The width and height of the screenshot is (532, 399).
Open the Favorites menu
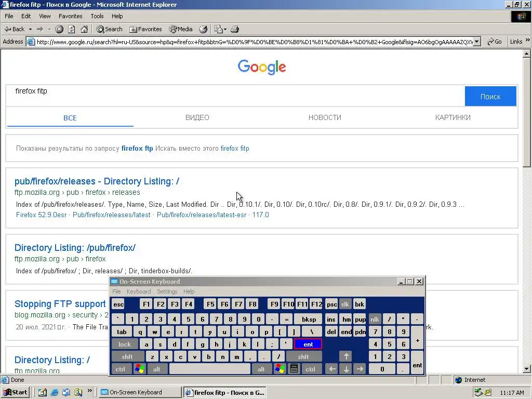coord(70,16)
